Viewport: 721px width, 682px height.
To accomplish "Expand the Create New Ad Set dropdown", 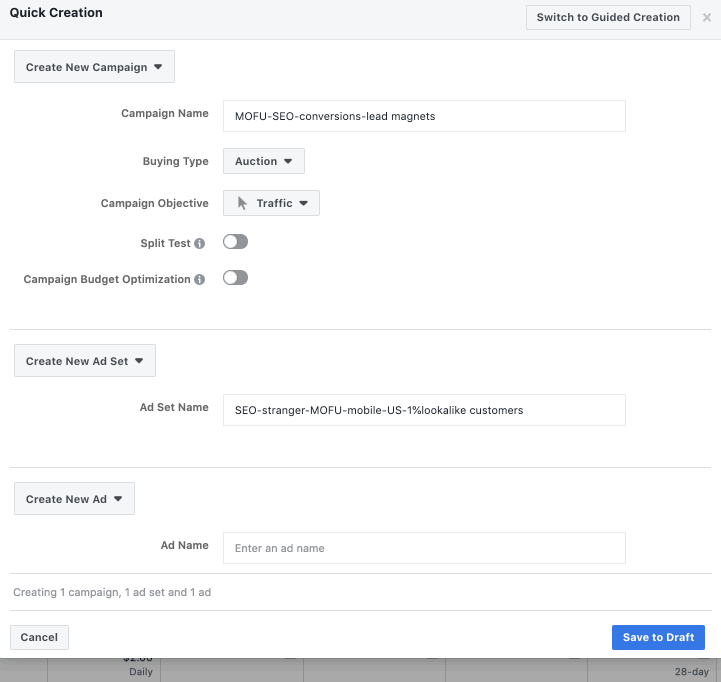I will pos(85,361).
